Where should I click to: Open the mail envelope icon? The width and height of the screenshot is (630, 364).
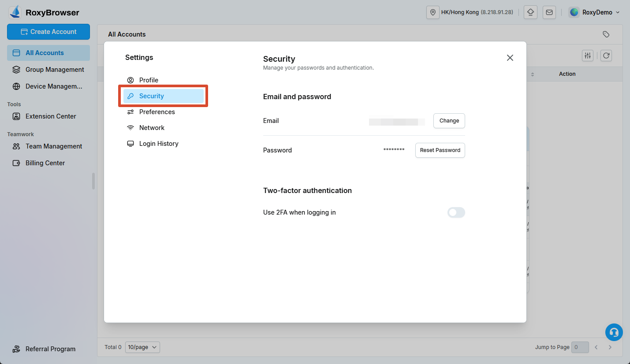[x=549, y=12]
